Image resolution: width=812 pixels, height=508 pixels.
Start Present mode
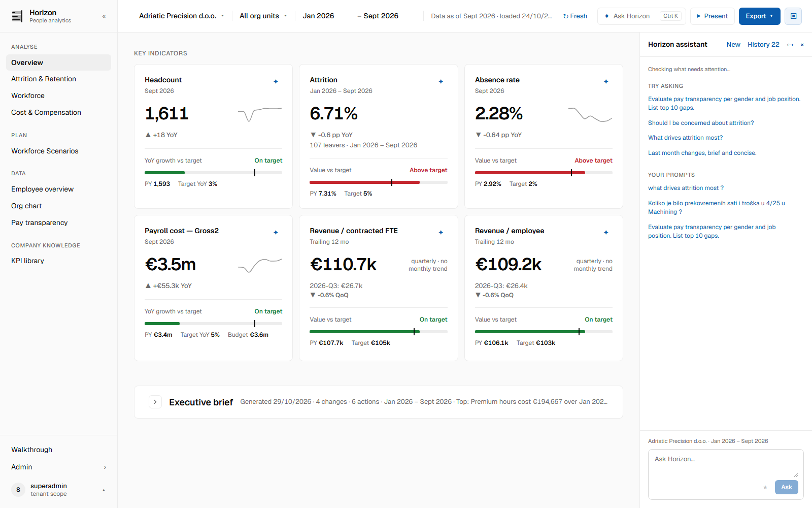[712, 16]
